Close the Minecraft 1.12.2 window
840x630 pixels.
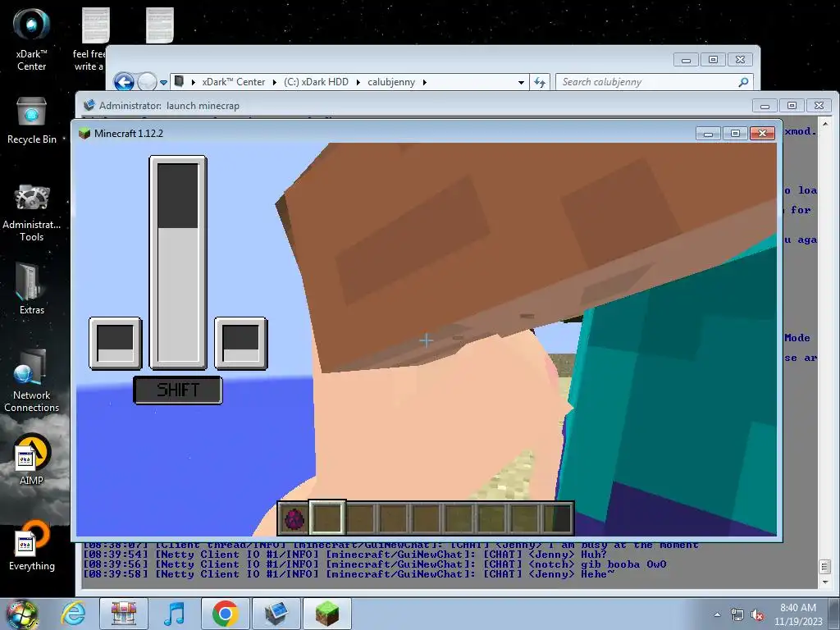coord(762,134)
